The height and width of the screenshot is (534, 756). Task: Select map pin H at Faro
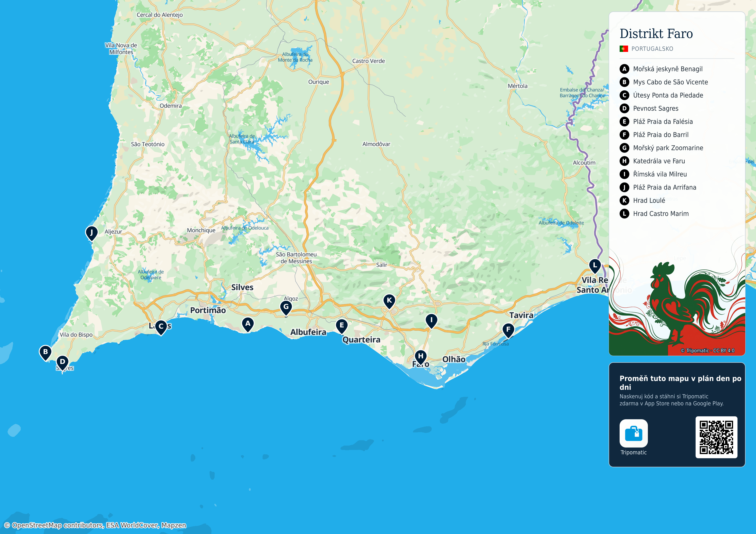[x=420, y=357]
